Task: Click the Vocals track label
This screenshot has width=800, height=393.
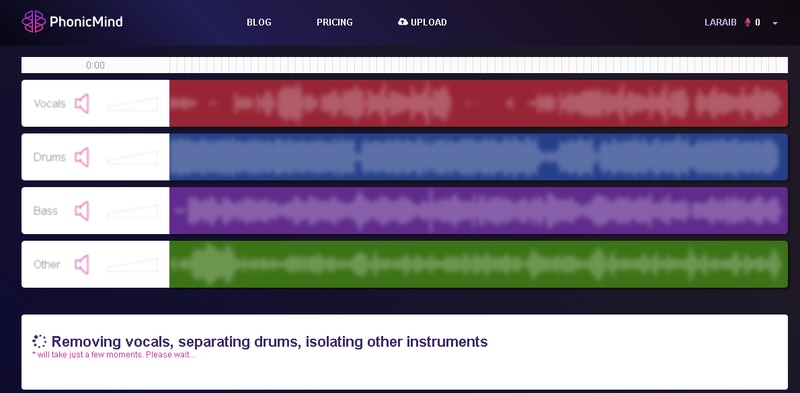Action: (49, 104)
